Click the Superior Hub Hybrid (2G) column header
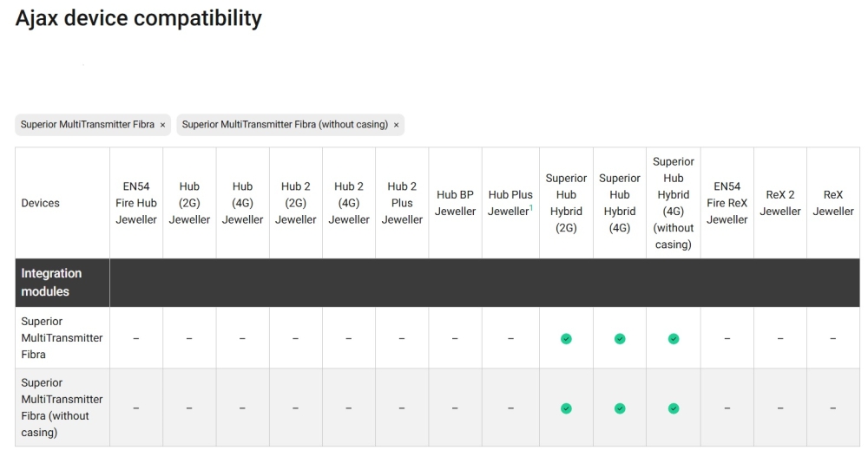Image resolution: width=868 pixels, height=450 pixels. pos(566,203)
